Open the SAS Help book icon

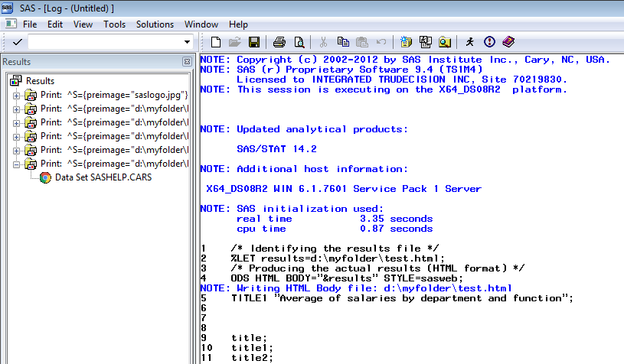click(x=509, y=42)
